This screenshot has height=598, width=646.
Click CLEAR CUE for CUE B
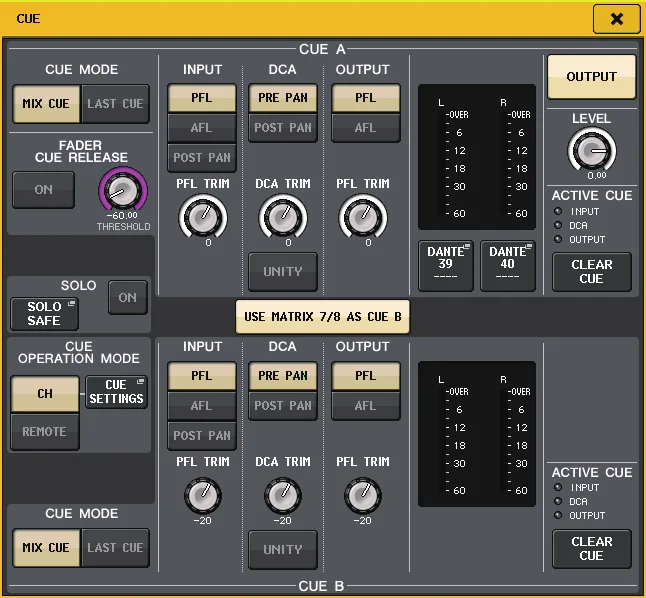592,549
